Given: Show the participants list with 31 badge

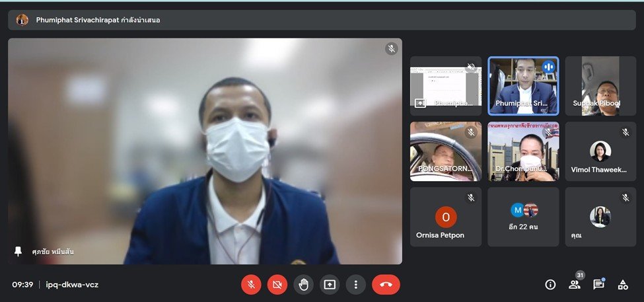Looking at the screenshot, I should point(574,285).
